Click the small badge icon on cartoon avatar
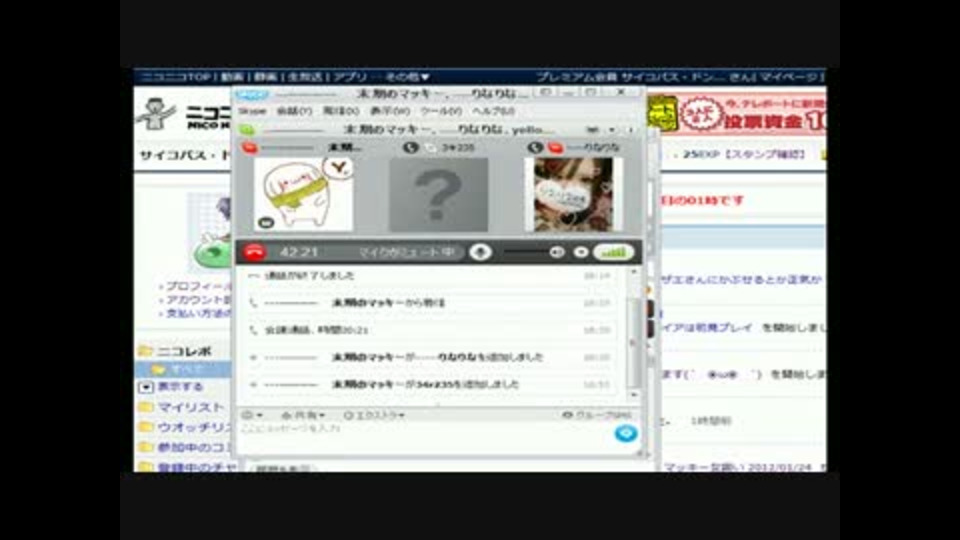 point(266,223)
